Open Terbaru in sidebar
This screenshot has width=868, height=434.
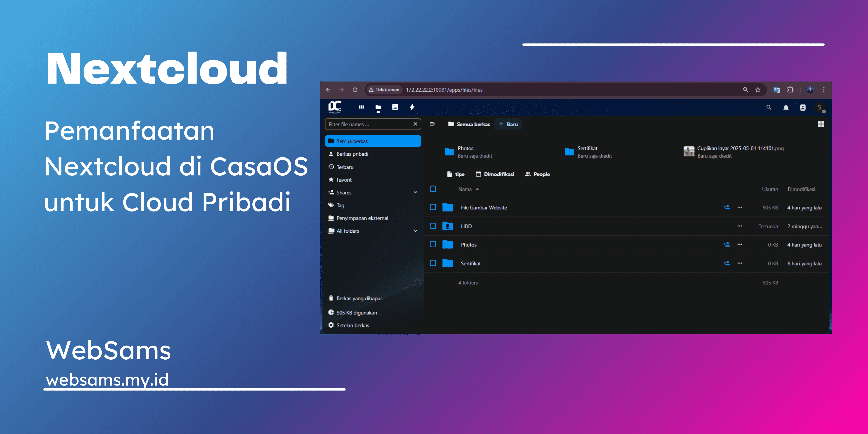coord(373,167)
